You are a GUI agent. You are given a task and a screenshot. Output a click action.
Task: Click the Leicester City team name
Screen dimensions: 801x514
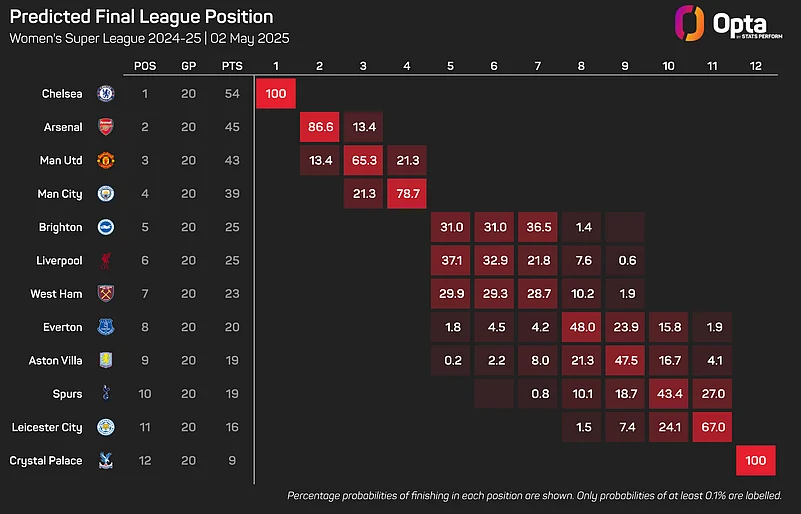tap(46, 427)
